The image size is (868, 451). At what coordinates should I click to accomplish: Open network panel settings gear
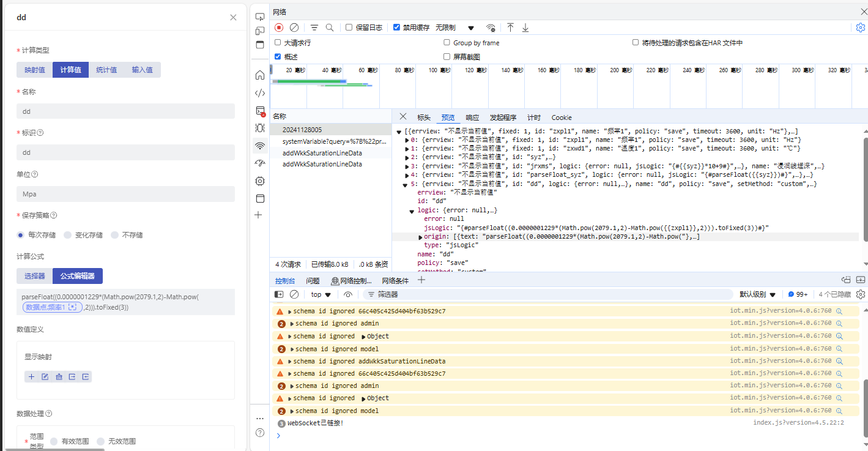click(861, 28)
